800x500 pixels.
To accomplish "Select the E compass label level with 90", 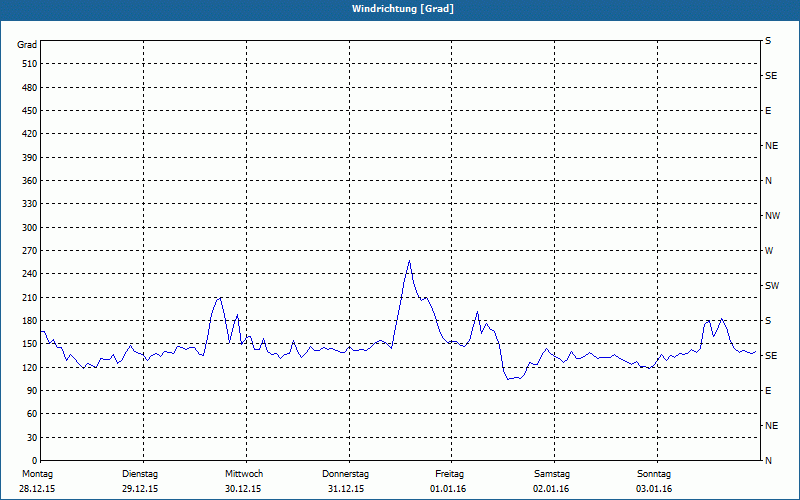I will [x=768, y=390].
